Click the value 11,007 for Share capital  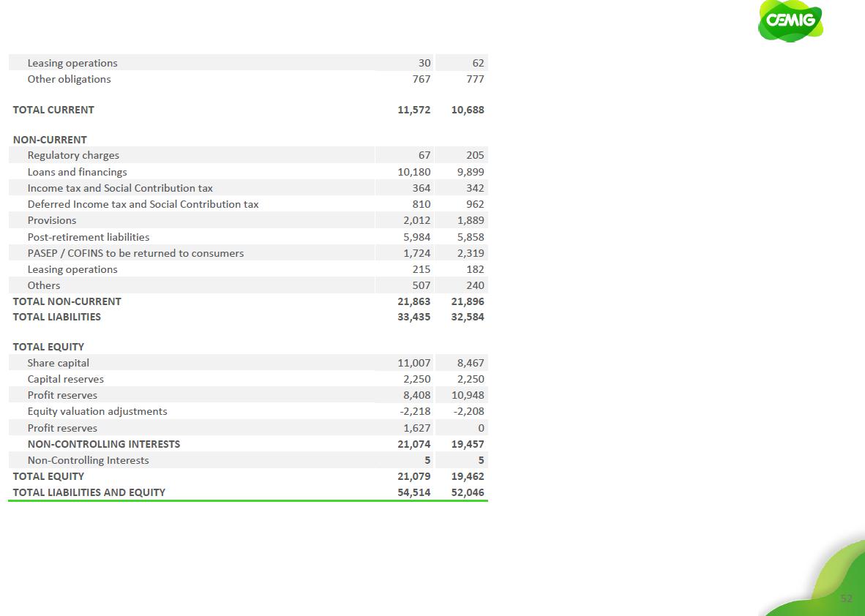pyautogui.click(x=414, y=363)
